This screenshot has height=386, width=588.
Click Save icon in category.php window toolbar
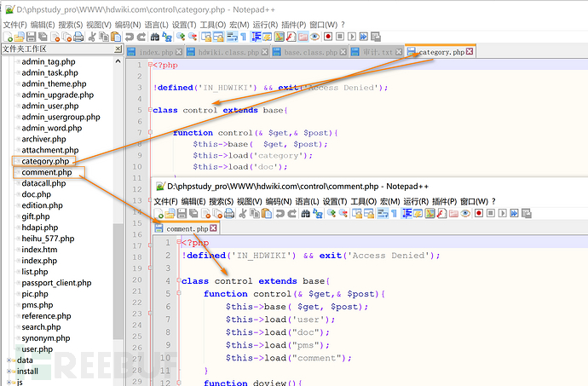(32, 37)
